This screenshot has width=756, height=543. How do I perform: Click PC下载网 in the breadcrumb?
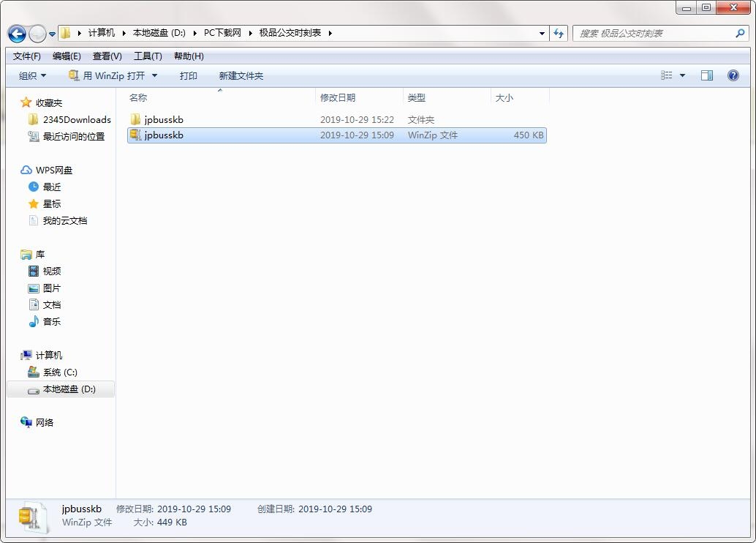pos(222,33)
